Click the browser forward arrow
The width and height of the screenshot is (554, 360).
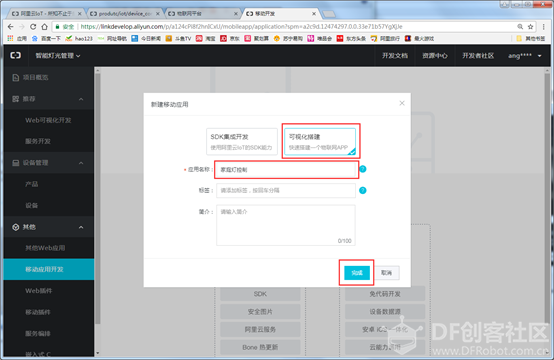(x=22, y=27)
